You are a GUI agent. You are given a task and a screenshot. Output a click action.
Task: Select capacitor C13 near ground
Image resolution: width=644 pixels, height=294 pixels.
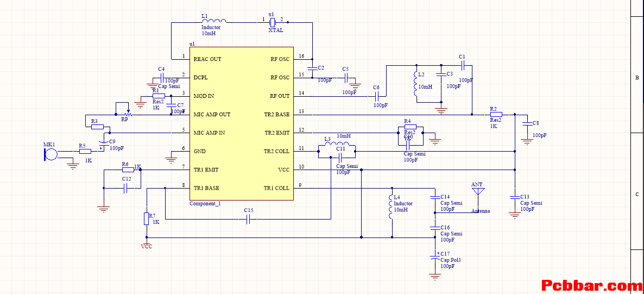pos(513,197)
